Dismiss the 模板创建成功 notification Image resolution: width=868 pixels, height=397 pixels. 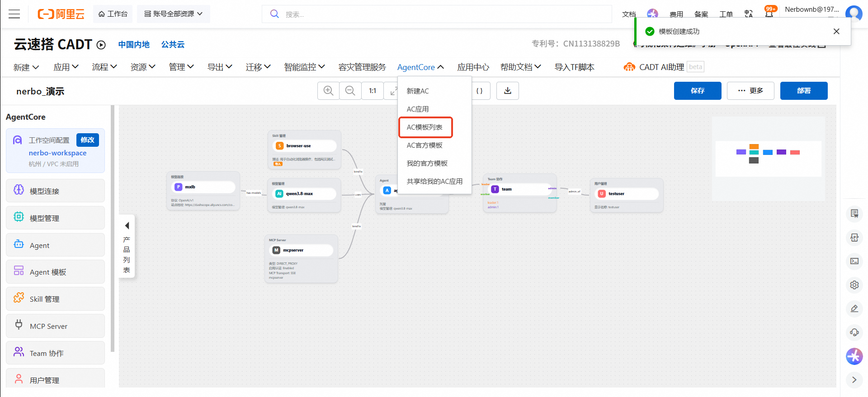836,31
